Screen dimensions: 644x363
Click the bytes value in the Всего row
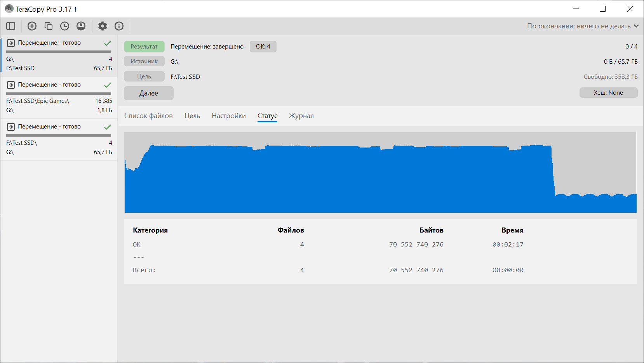coord(416,270)
